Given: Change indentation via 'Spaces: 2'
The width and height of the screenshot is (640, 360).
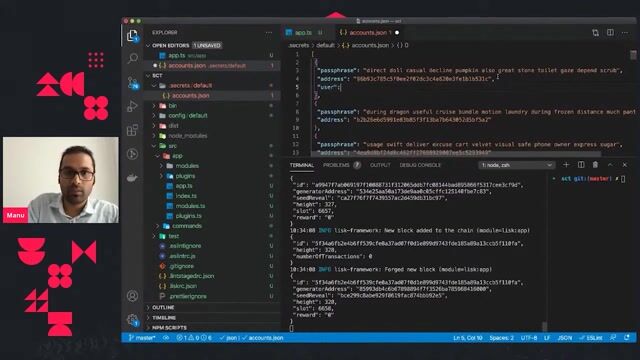Looking at the screenshot, I should point(502,338).
